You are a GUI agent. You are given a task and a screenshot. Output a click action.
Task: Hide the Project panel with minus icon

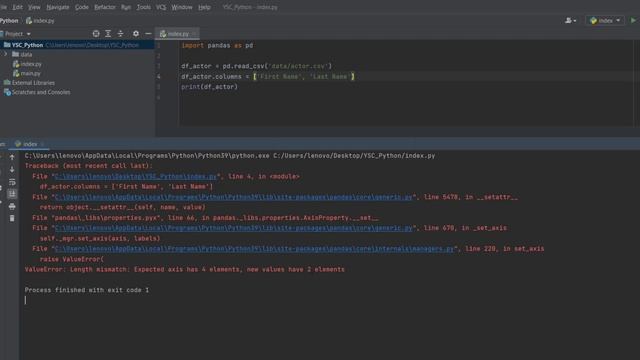pos(148,33)
